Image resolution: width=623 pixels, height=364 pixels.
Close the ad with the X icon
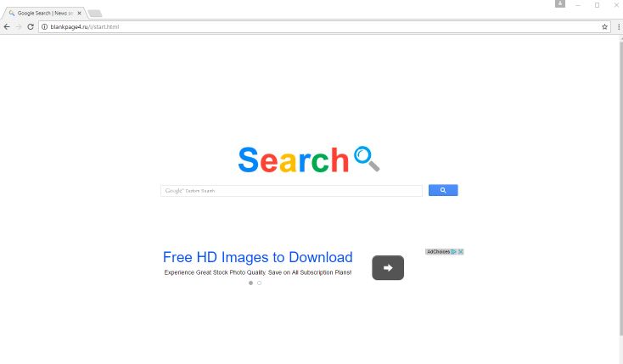pos(461,251)
